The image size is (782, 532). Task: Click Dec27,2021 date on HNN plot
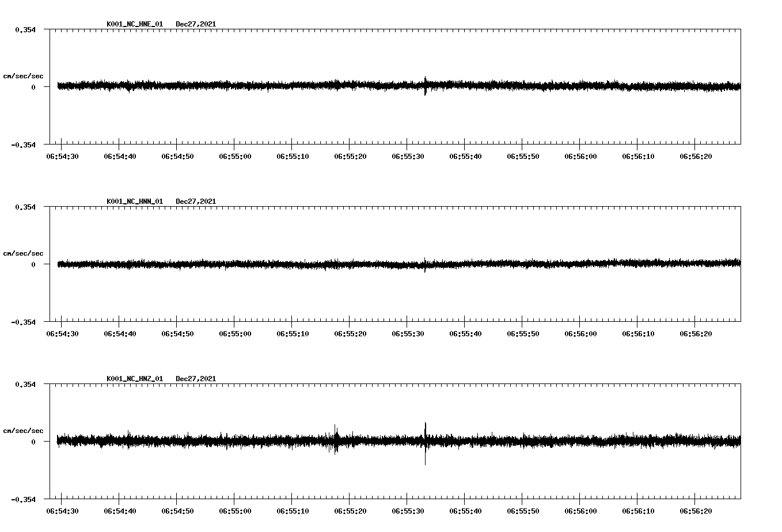196,202
